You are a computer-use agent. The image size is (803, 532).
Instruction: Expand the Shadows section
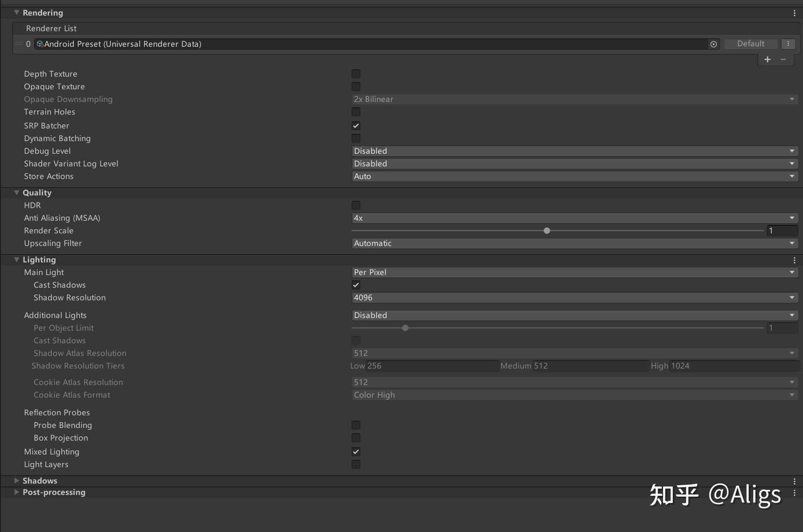coord(17,481)
